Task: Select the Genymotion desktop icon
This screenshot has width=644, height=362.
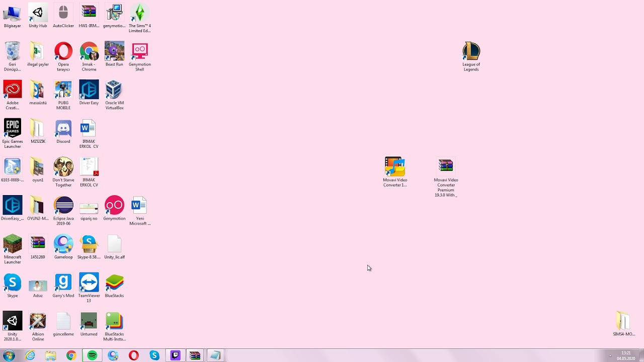Action: [x=114, y=209]
